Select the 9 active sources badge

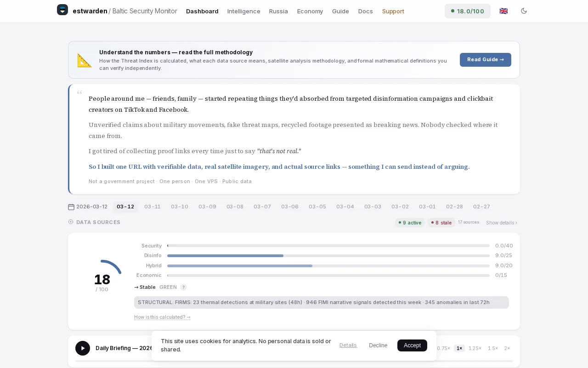pos(410,223)
